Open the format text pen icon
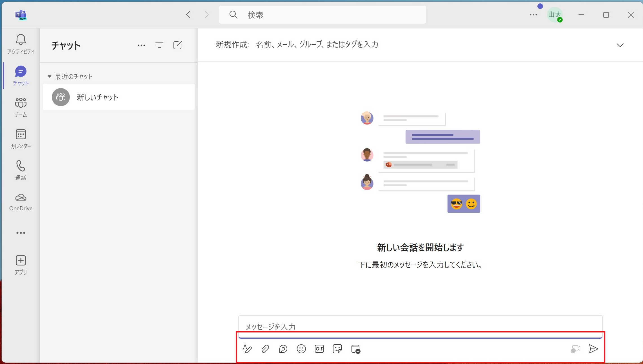This screenshot has width=643, height=364. (247, 349)
